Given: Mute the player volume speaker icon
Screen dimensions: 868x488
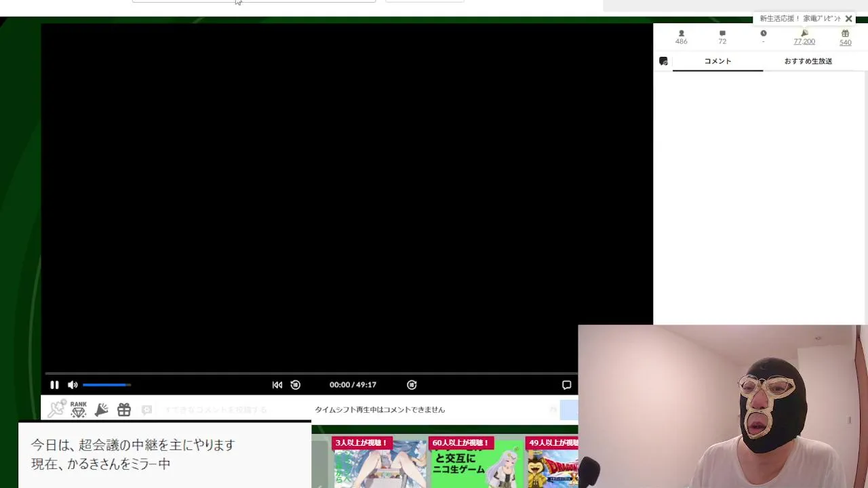Looking at the screenshot, I should pos(73,385).
